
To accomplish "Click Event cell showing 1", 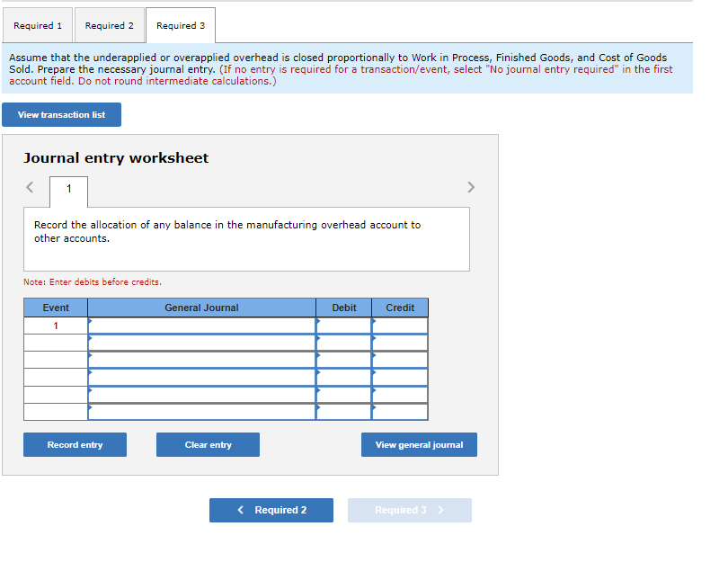I will tap(55, 325).
